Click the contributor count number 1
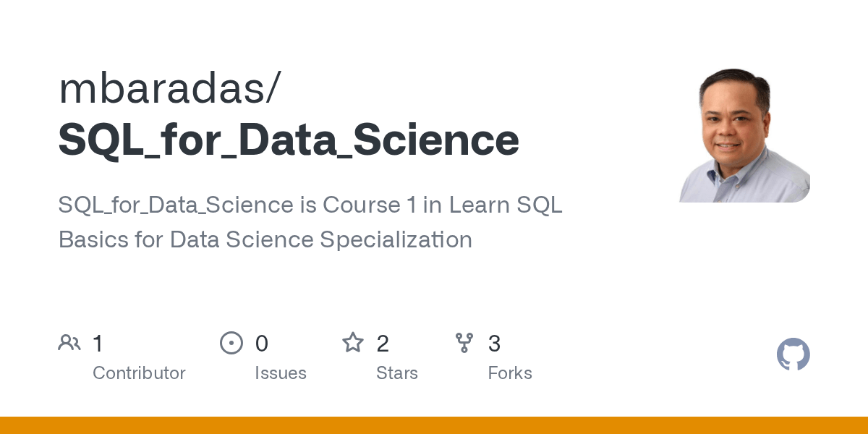868x434 pixels. 98,344
